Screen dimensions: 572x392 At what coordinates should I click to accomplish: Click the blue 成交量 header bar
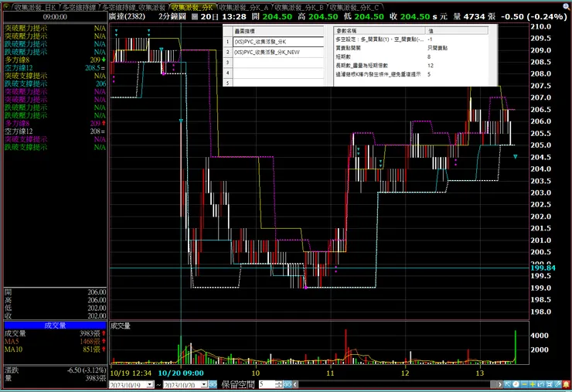click(x=55, y=326)
